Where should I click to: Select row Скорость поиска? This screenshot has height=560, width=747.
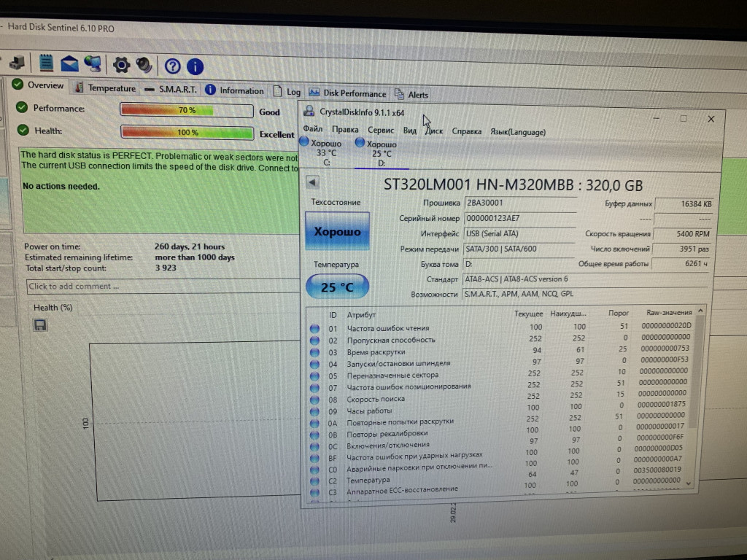[x=499, y=397]
